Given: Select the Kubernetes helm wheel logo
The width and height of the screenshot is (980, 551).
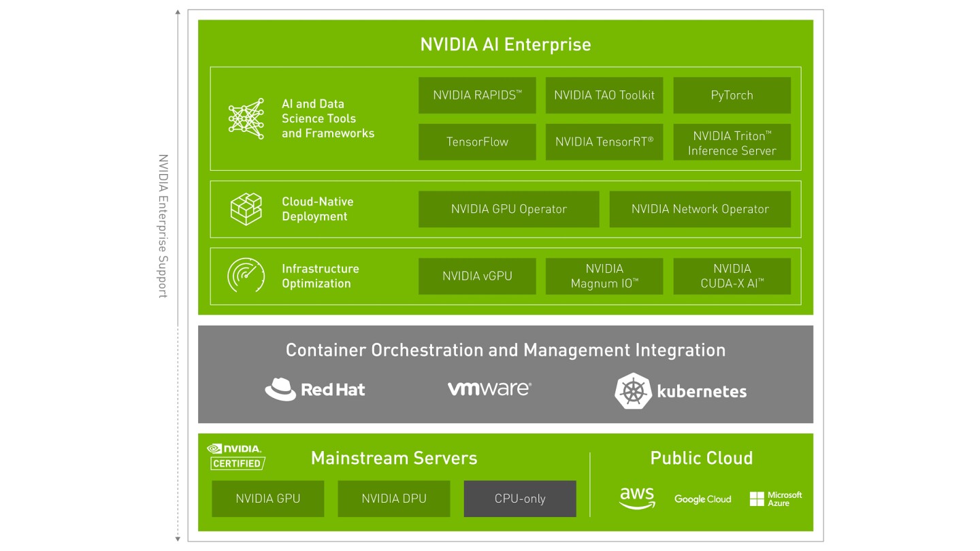Looking at the screenshot, I should click(636, 390).
